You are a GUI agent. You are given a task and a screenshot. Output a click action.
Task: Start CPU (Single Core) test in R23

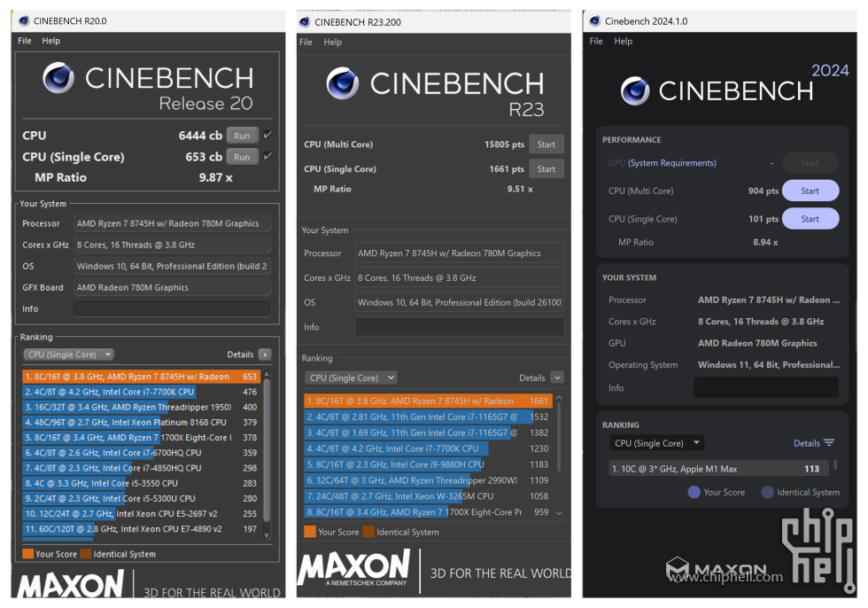546,169
